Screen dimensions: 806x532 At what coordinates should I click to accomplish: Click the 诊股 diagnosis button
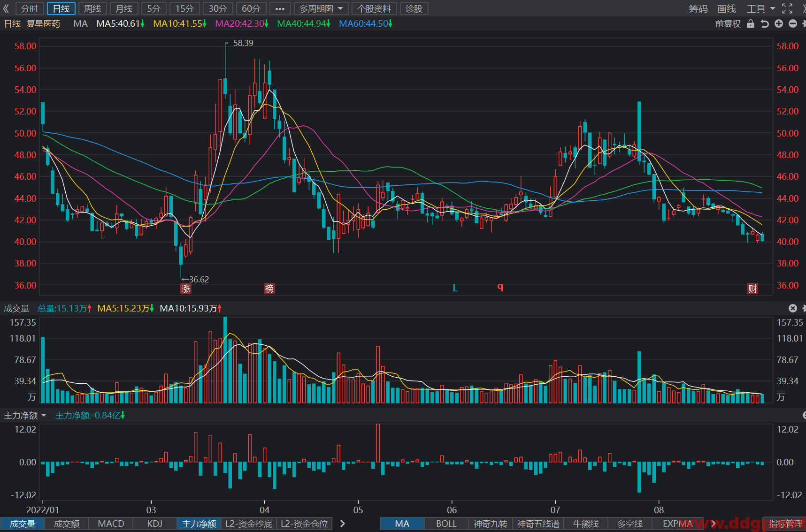(414, 8)
